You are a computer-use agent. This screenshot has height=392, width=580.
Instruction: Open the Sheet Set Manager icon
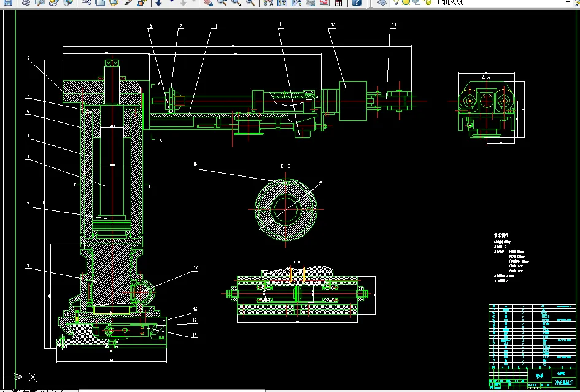(311, 2)
